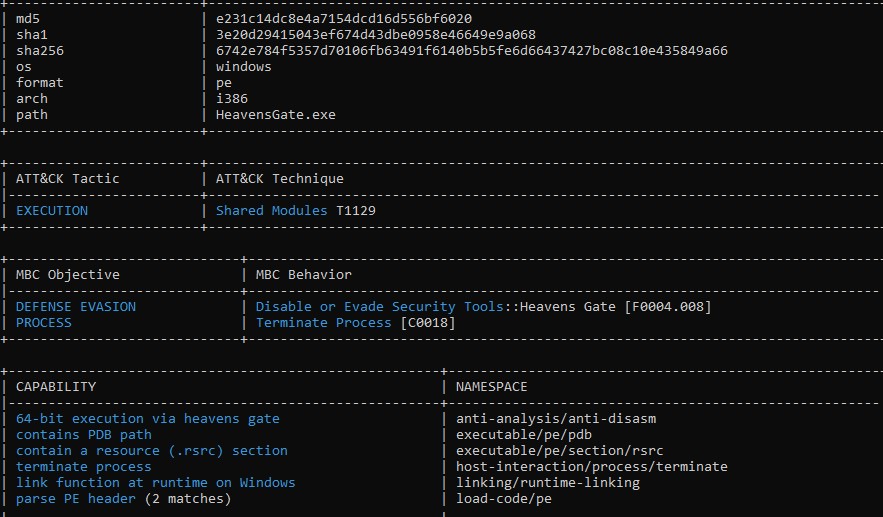Screen dimensions: 883x517
Task: Click the HeavensGate.exe path value
Action: [276, 115]
